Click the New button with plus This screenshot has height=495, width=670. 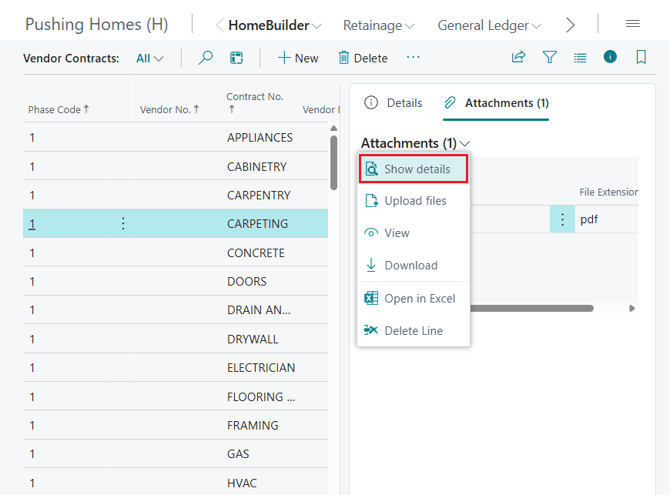tap(298, 58)
